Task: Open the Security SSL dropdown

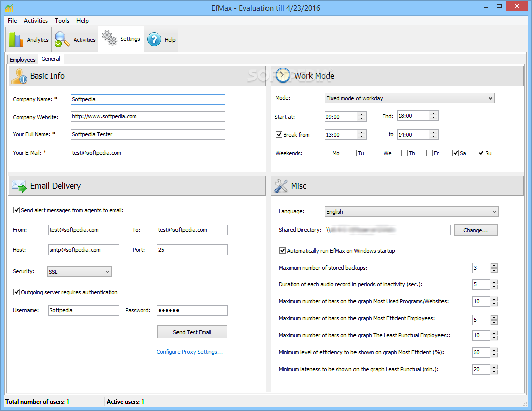Action: (x=79, y=272)
